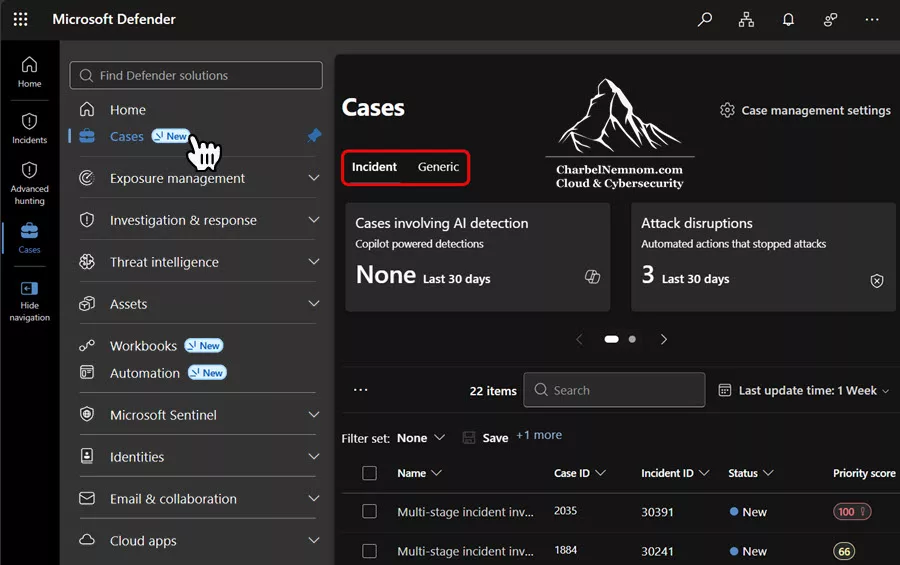Go to previous card with left arrow
The height and width of the screenshot is (565, 900).
(x=579, y=339)
